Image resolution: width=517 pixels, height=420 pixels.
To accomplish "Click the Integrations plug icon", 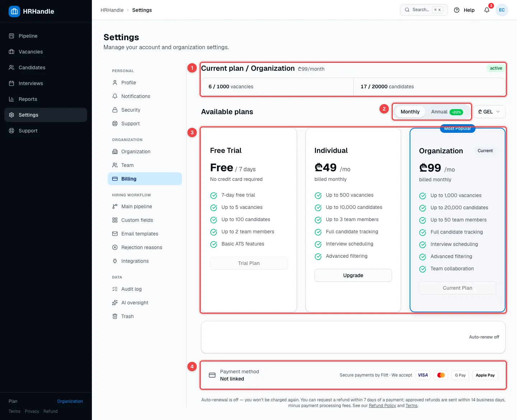I will point(115,261).
